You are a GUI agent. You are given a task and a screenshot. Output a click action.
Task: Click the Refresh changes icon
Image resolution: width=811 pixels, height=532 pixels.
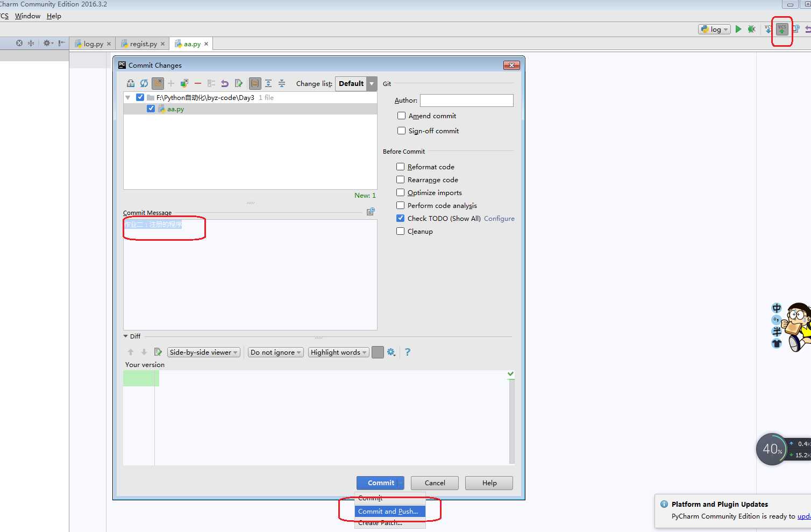tap(144, 83)
